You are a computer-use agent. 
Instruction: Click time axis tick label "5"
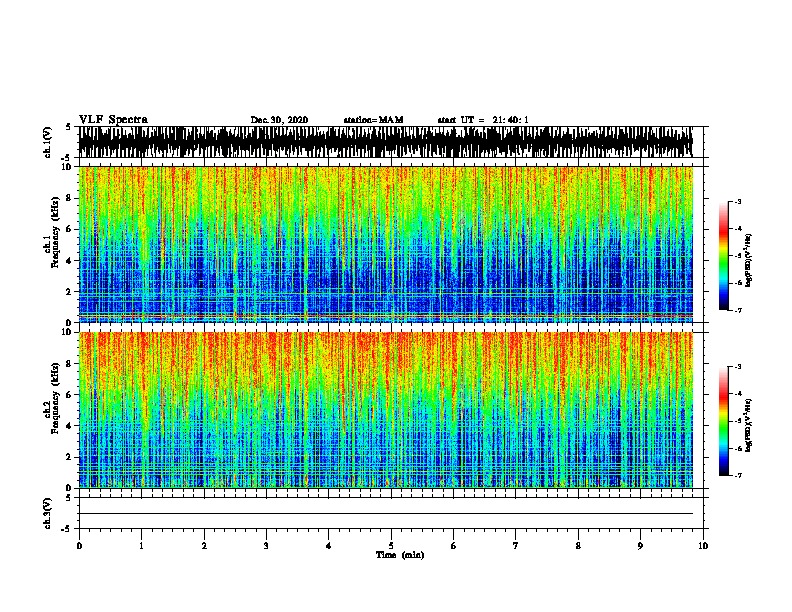click(391, 546)
